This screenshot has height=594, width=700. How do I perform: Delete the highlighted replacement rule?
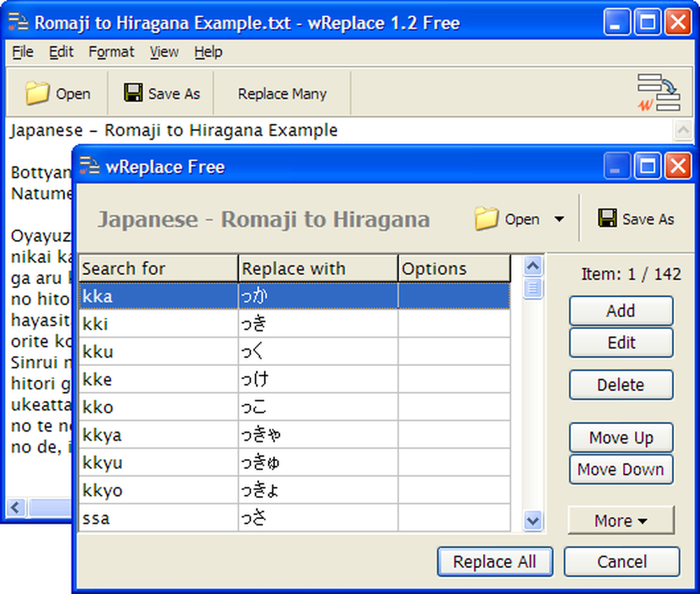pos(621,385)
